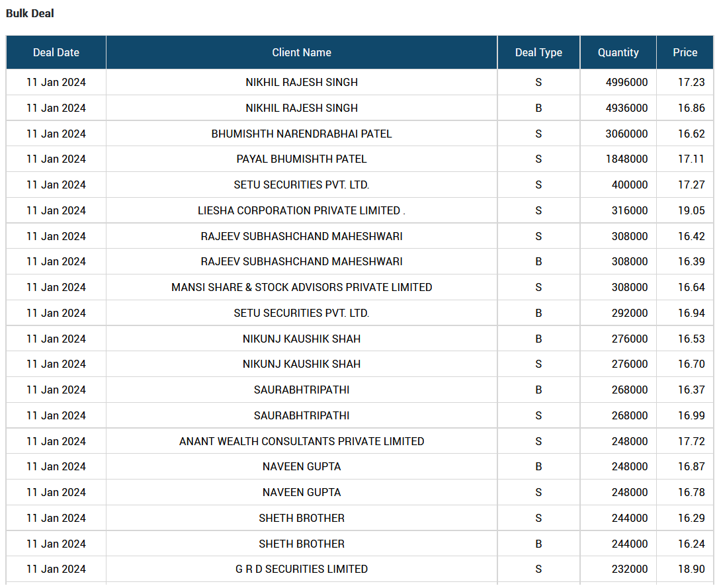Click price value 18.90
Viewport: 717px width, 588px height.
coord(691,569)
